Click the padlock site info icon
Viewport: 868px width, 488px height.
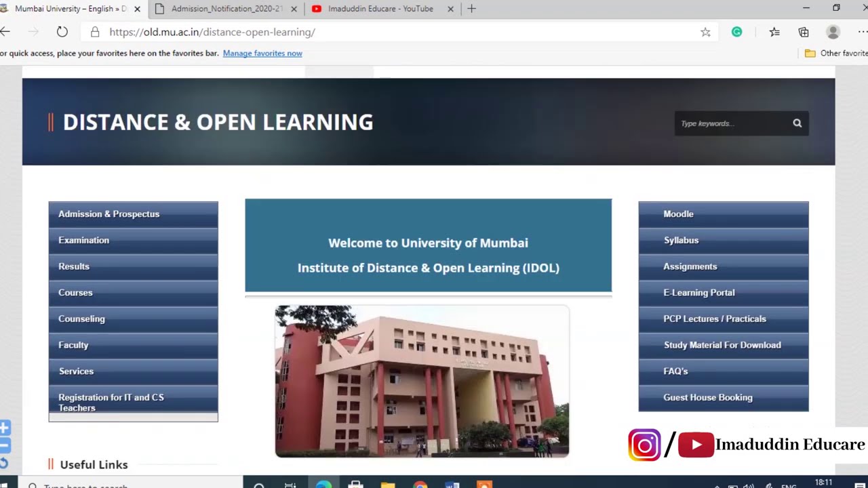pos(95,32)
